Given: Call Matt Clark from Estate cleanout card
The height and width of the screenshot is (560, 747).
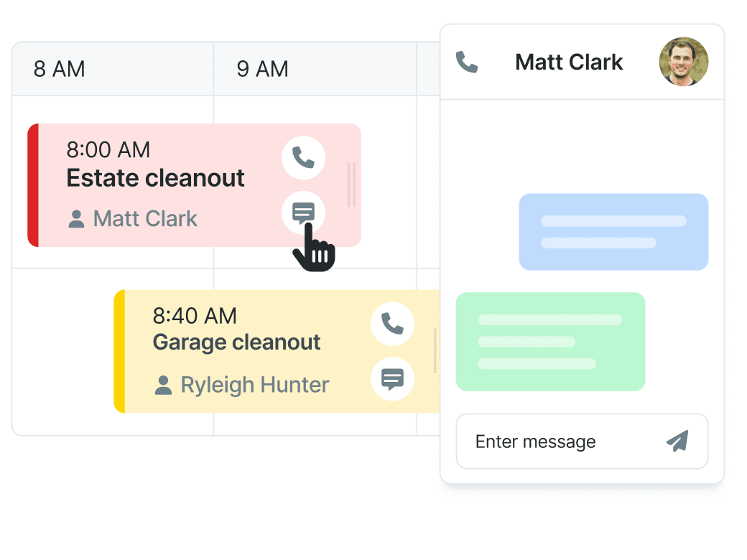Looking at the screenshot, I should coord(303,158).
